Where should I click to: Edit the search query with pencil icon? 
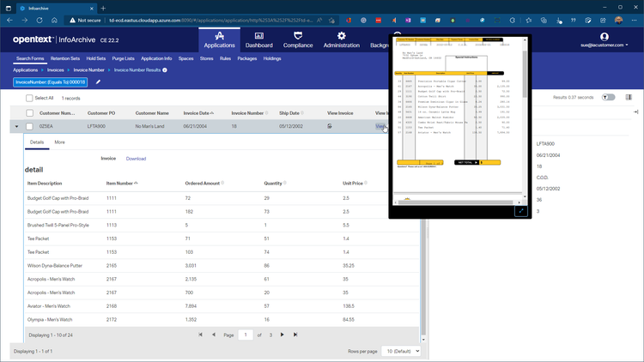[x=98, y=82]
